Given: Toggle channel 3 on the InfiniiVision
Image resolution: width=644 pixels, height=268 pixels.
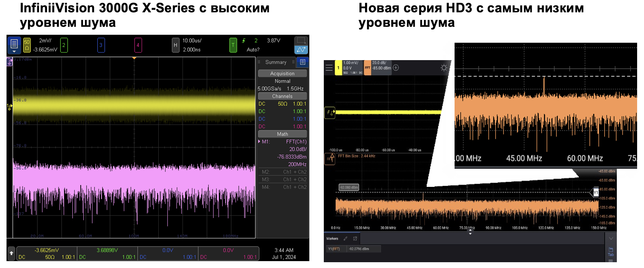Looking at the screenshot, I should pyautogui.click(x=101, y=45).
